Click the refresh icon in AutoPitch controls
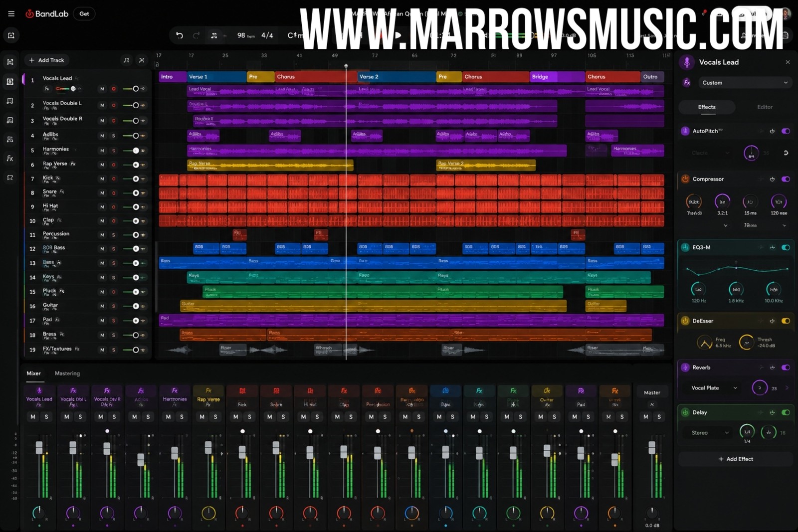 pyautogui.click(x=786, y=153)
